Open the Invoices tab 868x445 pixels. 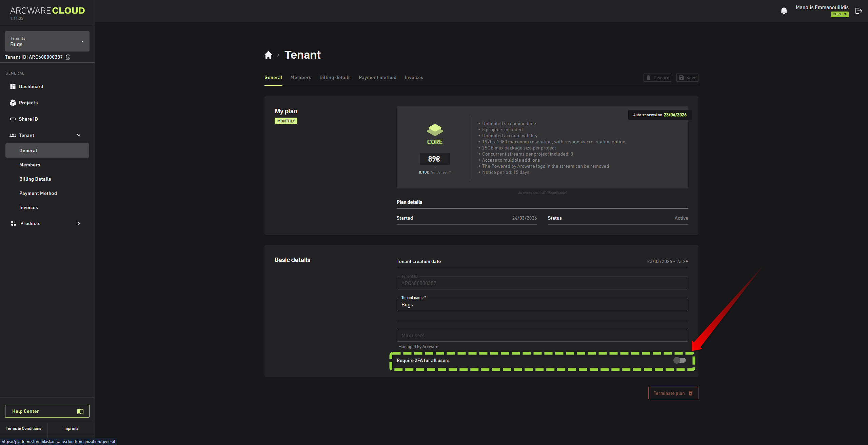[x=414, y=77]
